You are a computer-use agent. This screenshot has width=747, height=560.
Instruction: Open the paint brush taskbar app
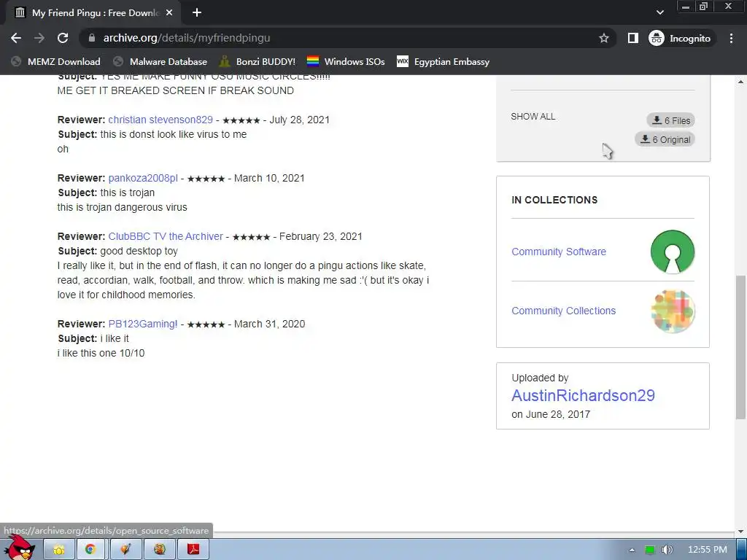125,550
